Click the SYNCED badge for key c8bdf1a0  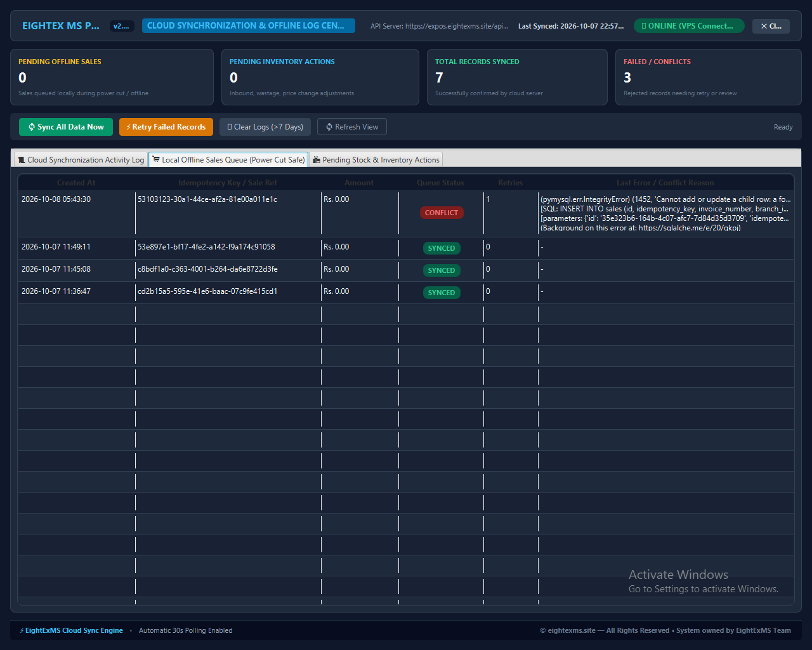click(442, 270)
